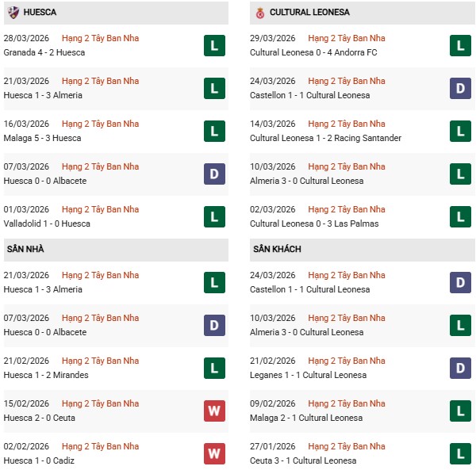Screen dimensions: 476x470
Task: Open the Cultural Leonesa 1 - 2 Racing Santander match
Action: tap(325, 138)
